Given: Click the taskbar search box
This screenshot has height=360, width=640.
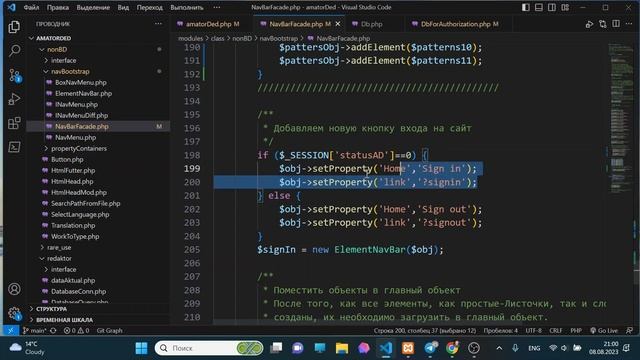Looking at the screenshot, I should coord(209,348).
